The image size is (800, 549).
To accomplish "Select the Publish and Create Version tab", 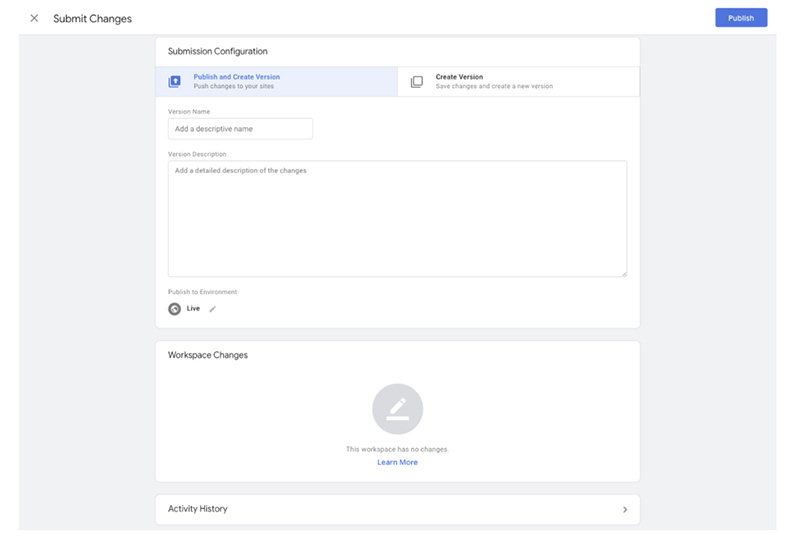I will coord(277,82).
